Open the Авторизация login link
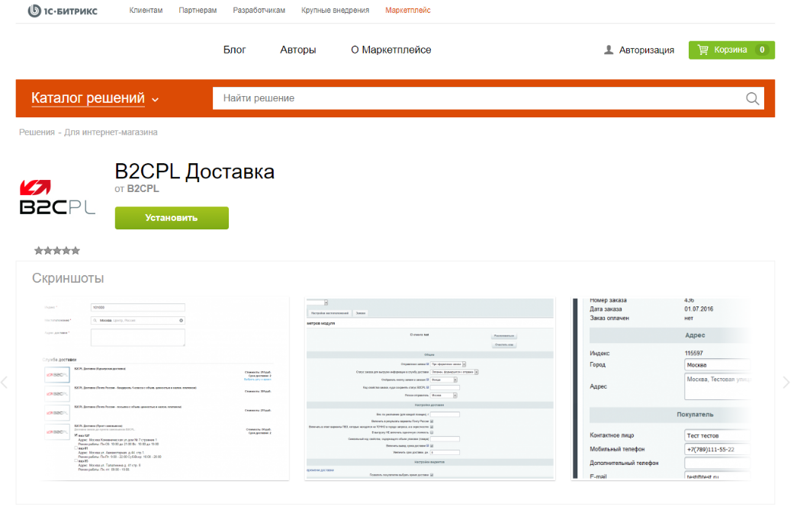This screenshot has height=532, width=797. coord(647,50)
